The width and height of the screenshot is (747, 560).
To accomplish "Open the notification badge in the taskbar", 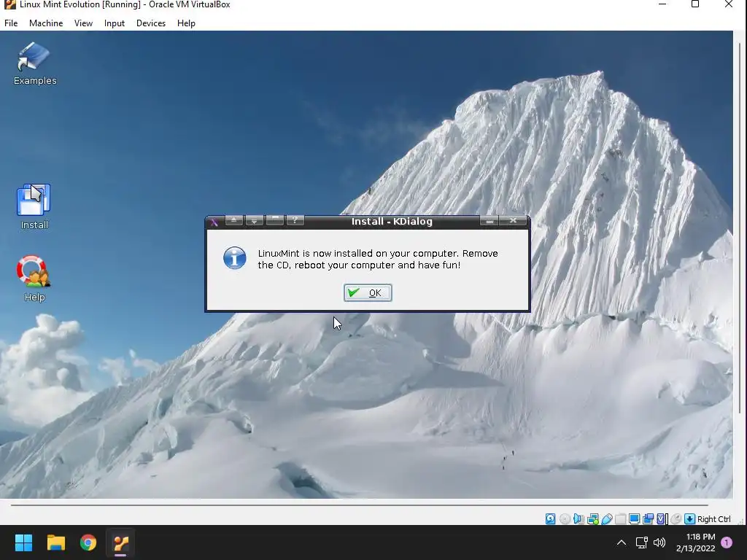I will [x=727, y=542].
